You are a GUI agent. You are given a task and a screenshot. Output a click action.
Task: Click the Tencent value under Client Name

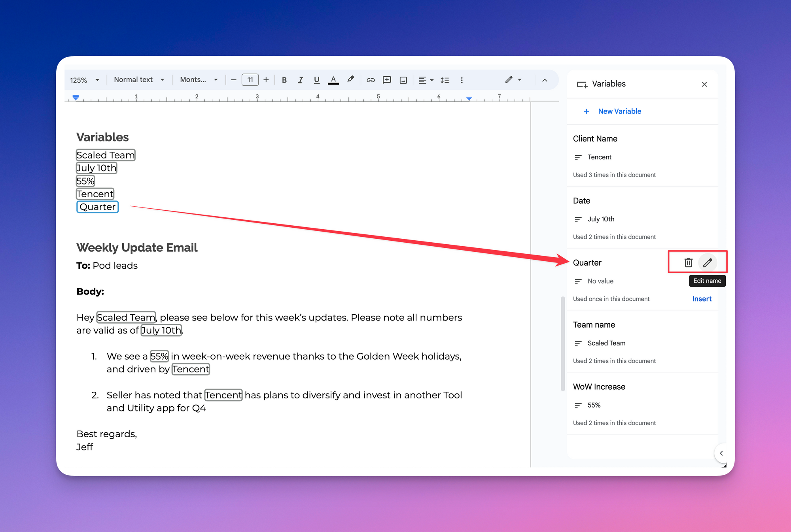pos(599,157)
